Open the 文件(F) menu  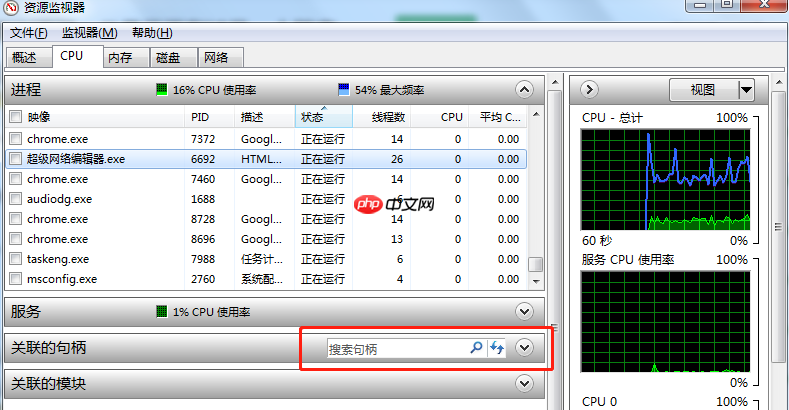(29, 33)
